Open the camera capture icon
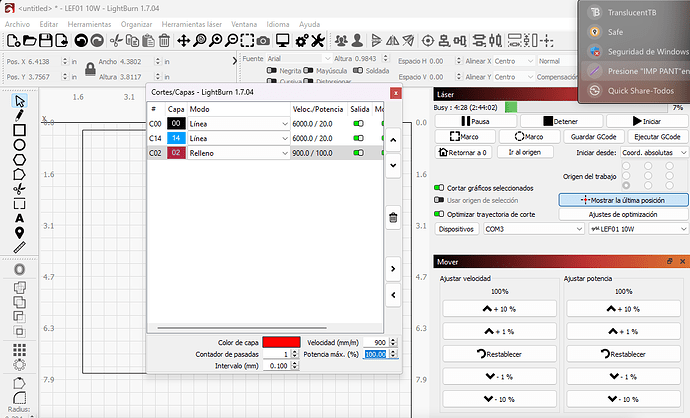This screenshot has height=418, width=690. point(263,41)
